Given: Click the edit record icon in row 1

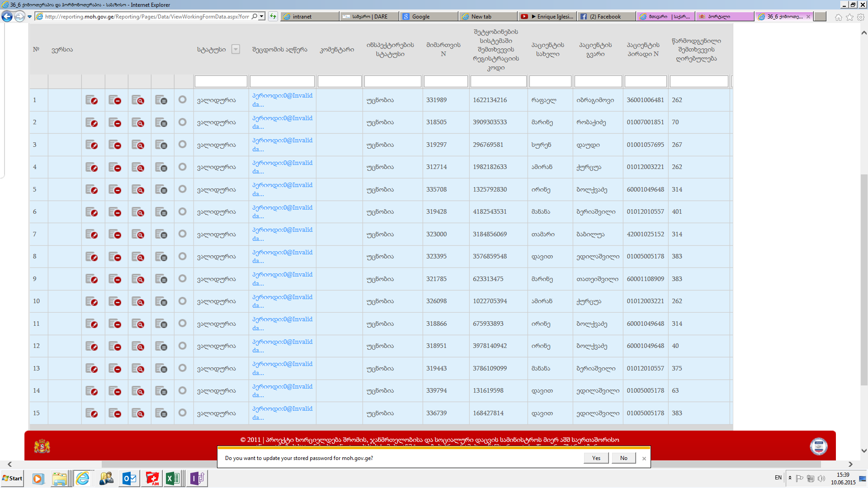Looking at the screenshot, I should (x=92, y=100).
